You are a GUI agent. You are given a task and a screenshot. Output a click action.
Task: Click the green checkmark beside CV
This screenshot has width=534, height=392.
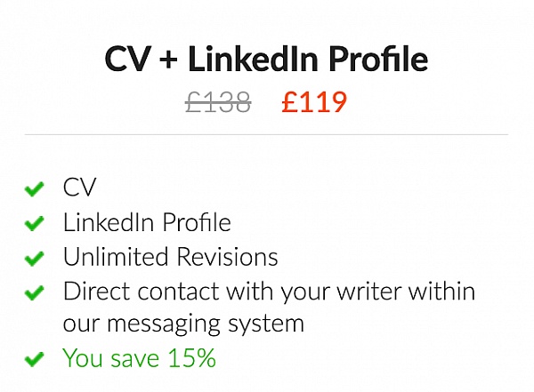(35, 188)
